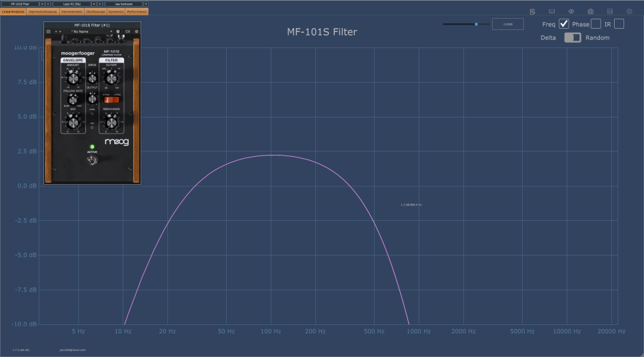The width and height of the screenshot is (644, 357).
Task: Click the filter Cutoff knob
Action: pos(111,77)
